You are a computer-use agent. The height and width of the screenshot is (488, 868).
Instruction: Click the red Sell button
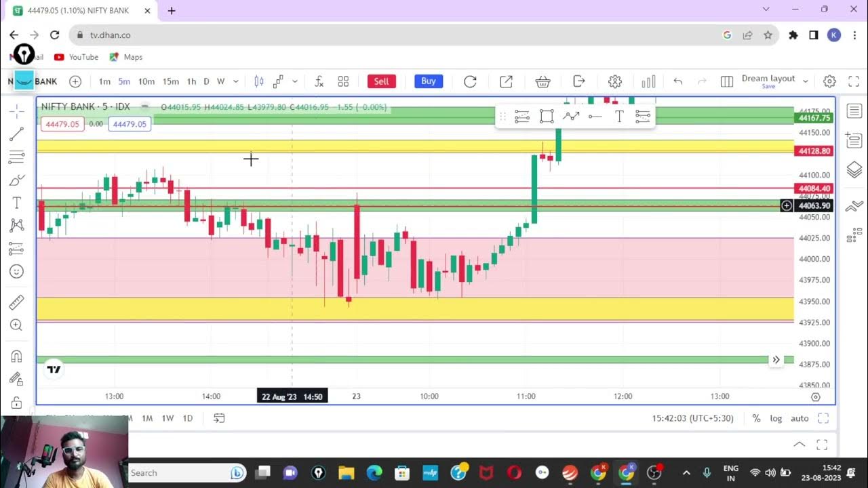[382, 81]
